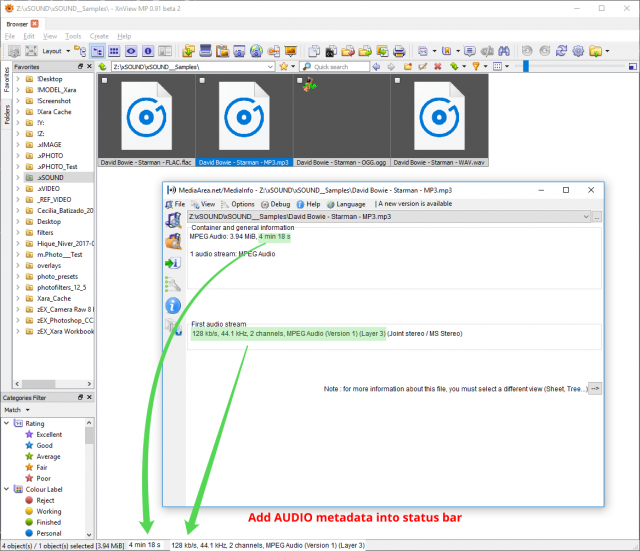This screenshot has width=640, height=551.
Task: Click the arrow button beside the note
Action: tap(595, 389)
